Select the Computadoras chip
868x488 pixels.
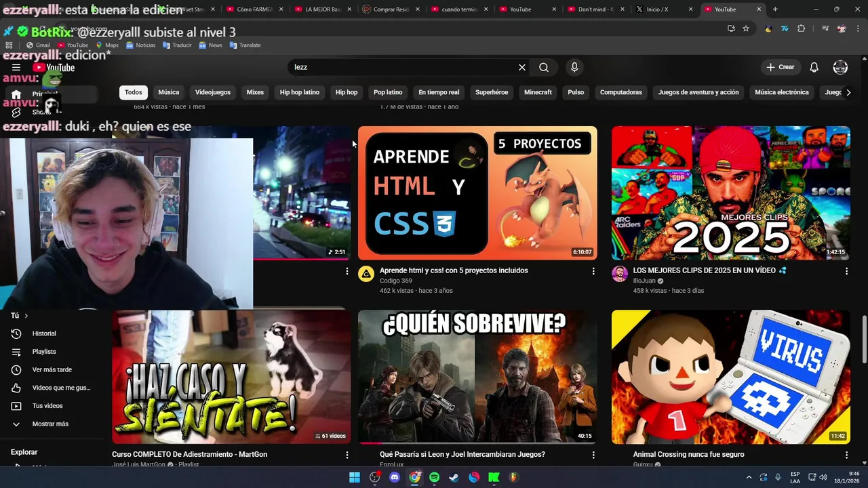click(x=621, y=92)
